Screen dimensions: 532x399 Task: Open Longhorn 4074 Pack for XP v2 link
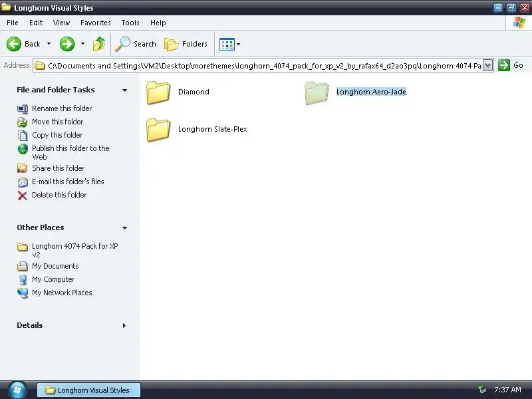(x=75, y=251)
